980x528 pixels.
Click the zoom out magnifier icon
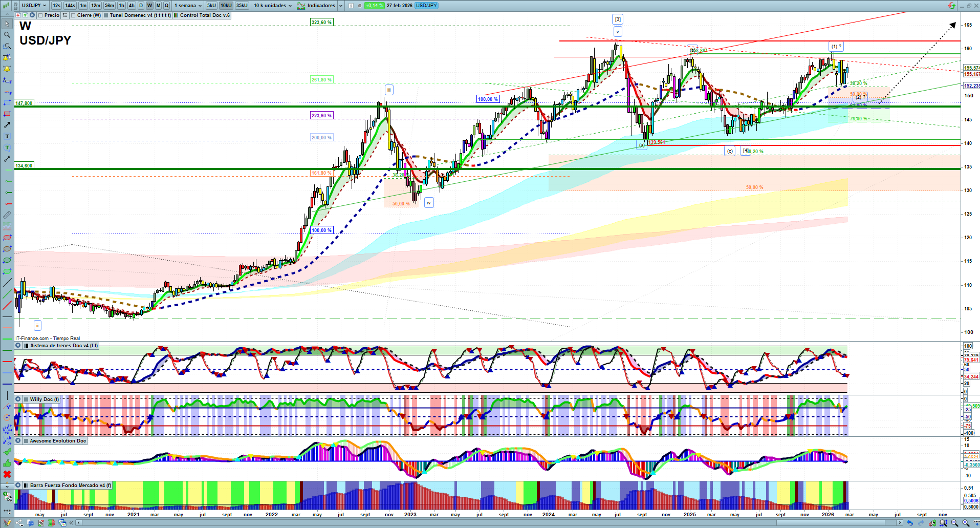(954, 523)
